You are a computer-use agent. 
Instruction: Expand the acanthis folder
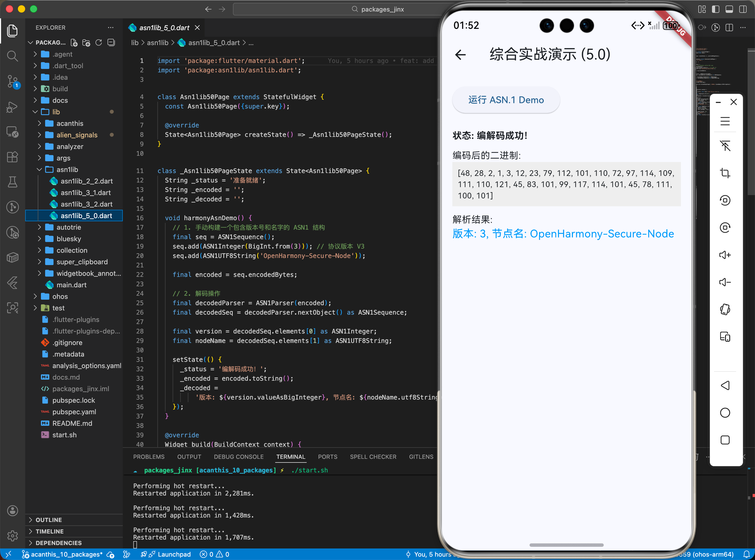point(70,123)
